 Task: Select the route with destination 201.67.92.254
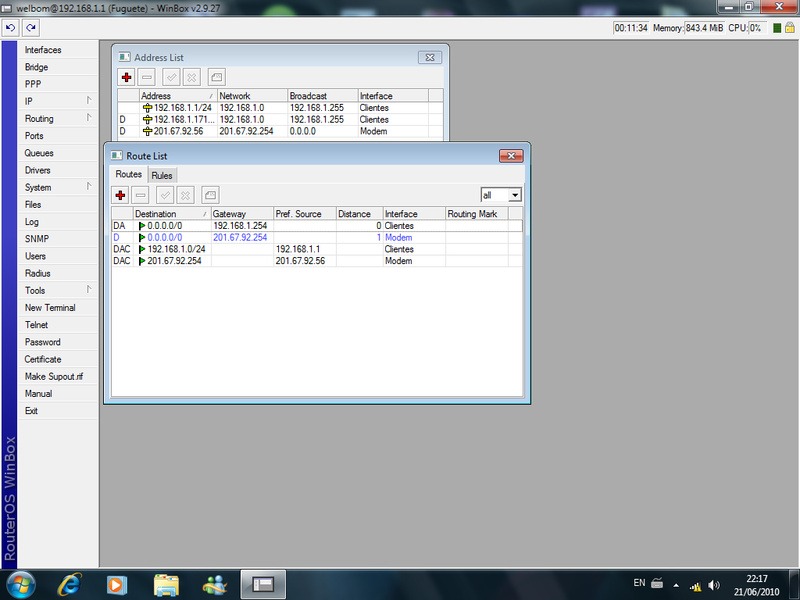point(317,261)
